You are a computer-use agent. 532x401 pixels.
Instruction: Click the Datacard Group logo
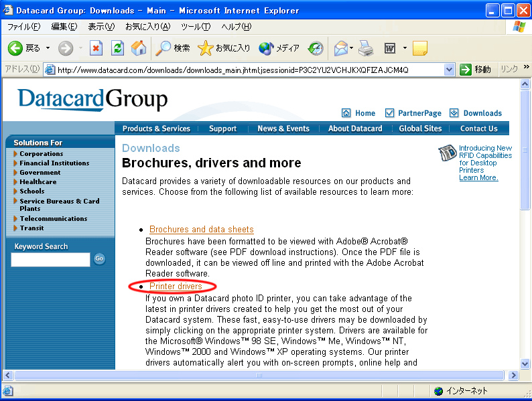92,99
